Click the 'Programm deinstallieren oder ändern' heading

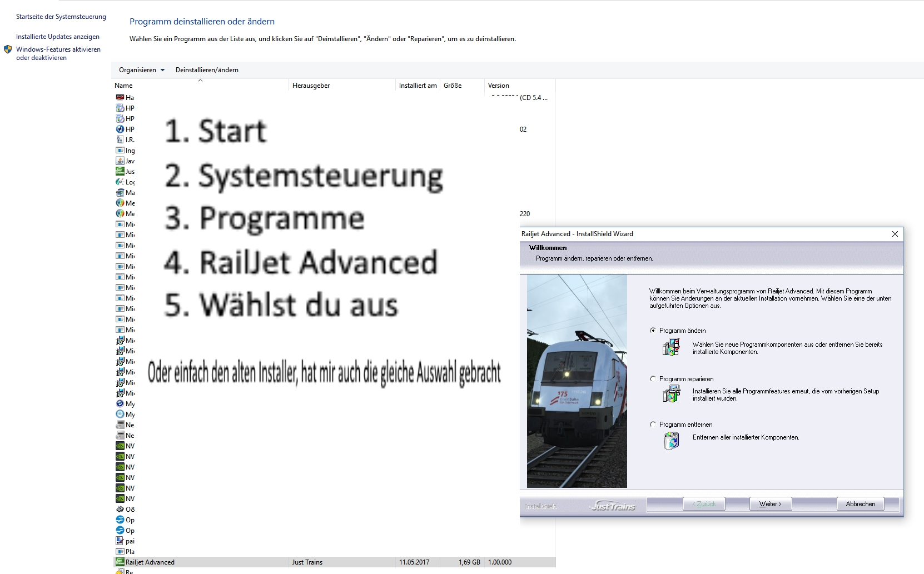(202, 22)
